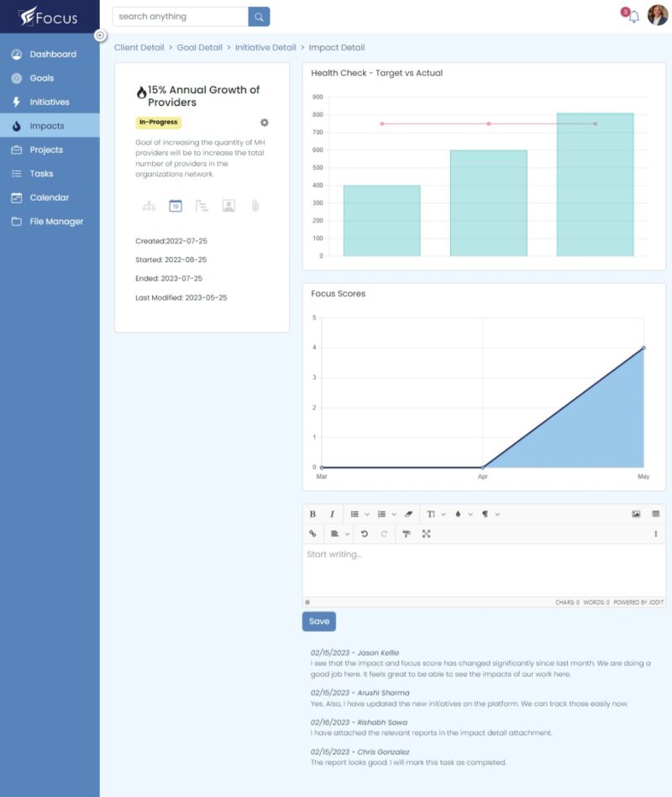Screen dimensions: 672x797
Task: Click the undo icon in the editor toolbar
Action: tap(365, 533)
